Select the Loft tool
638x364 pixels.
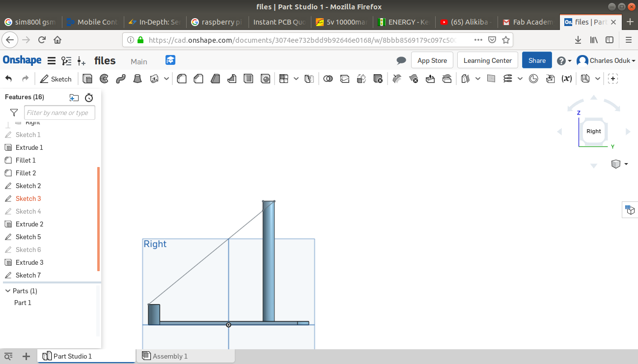pyautogui.click(x=138, y=79)
